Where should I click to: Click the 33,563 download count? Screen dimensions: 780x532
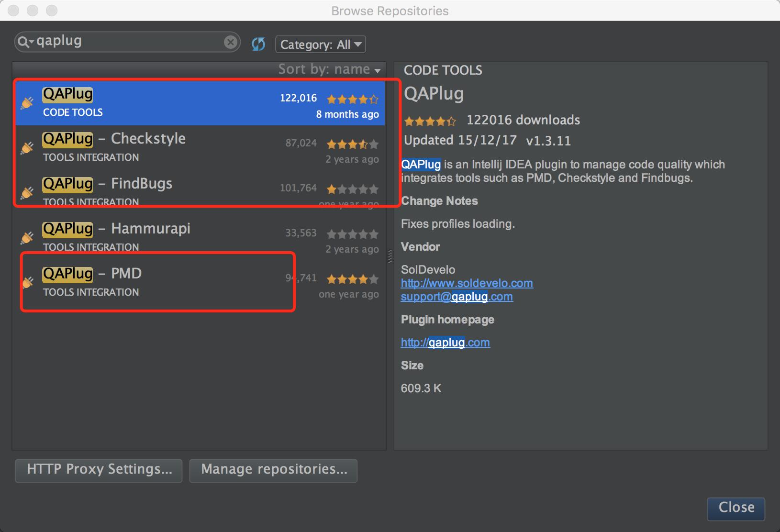301,233
